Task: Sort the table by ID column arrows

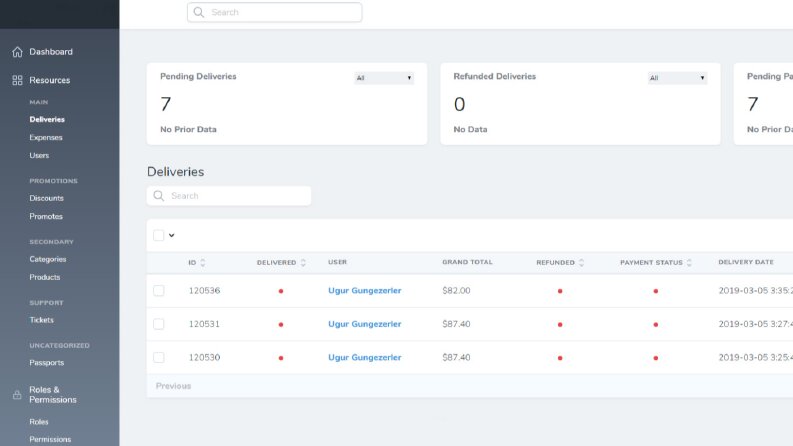Action: pos(203,262)
